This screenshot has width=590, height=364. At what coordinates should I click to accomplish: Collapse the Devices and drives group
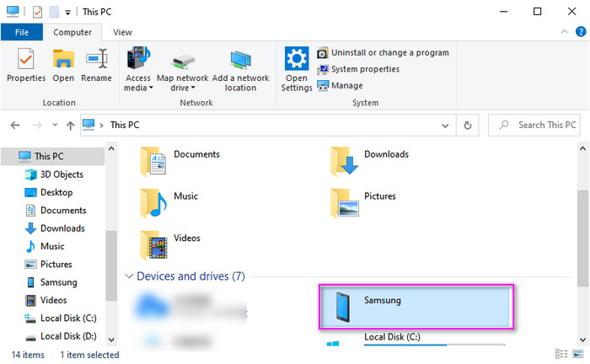(x=129, y=276)
